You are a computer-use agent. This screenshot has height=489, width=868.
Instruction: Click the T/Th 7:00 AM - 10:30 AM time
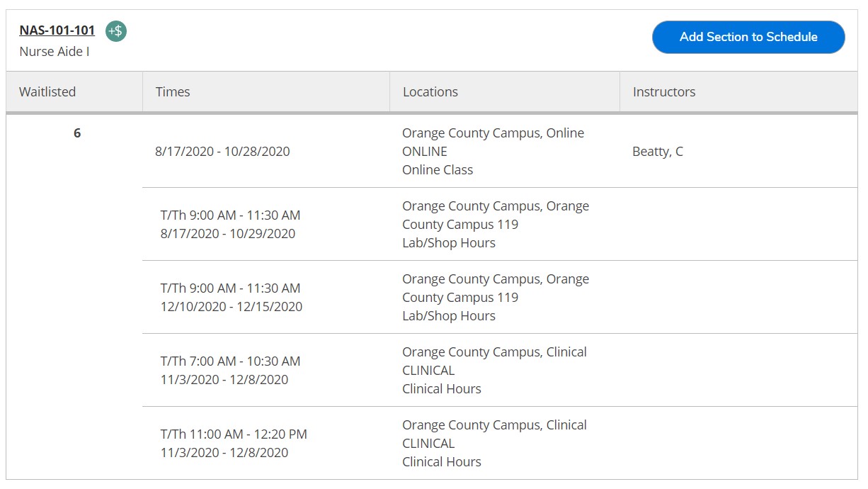230,361
